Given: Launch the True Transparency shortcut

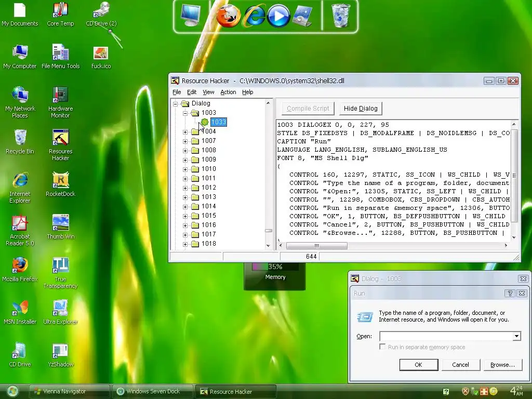Looking at the screenshot, I should coord(60,273).
